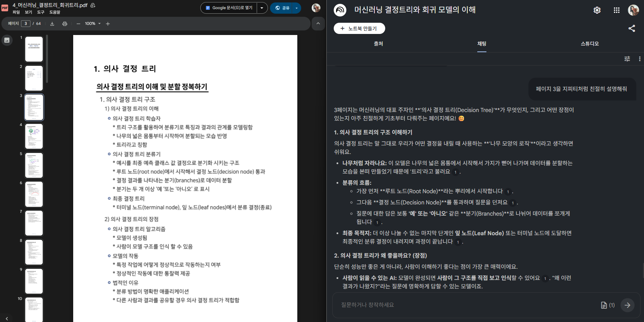
Task: Click citation 1 after 과정이 끝납니다
Action: pos(458,242)
